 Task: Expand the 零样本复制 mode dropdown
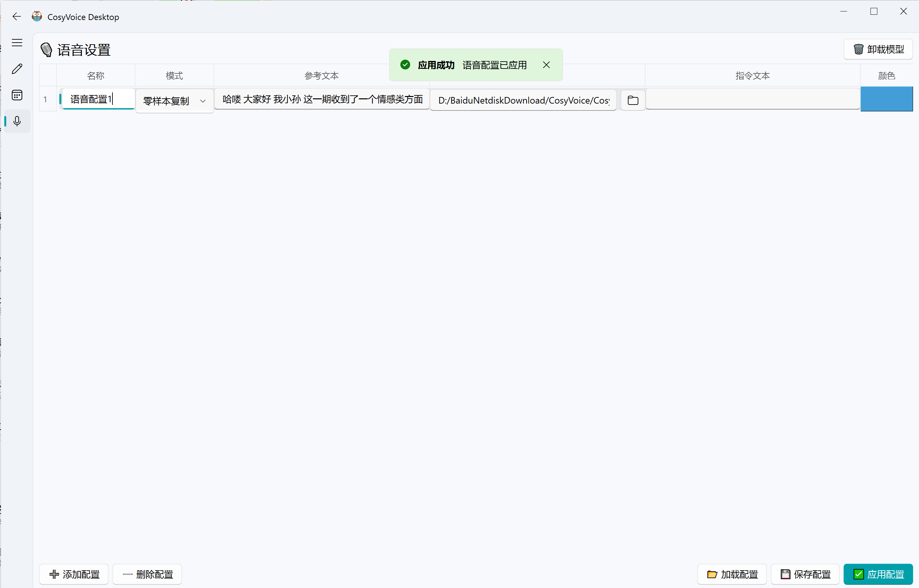coord(174,101)
